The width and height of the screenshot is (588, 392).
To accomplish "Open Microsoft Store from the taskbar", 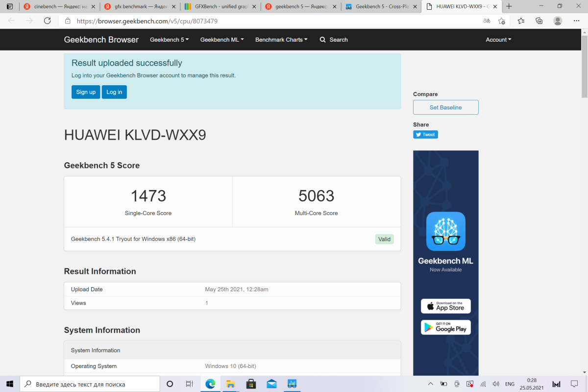I will pyautogui.click(x=251, y=384).
